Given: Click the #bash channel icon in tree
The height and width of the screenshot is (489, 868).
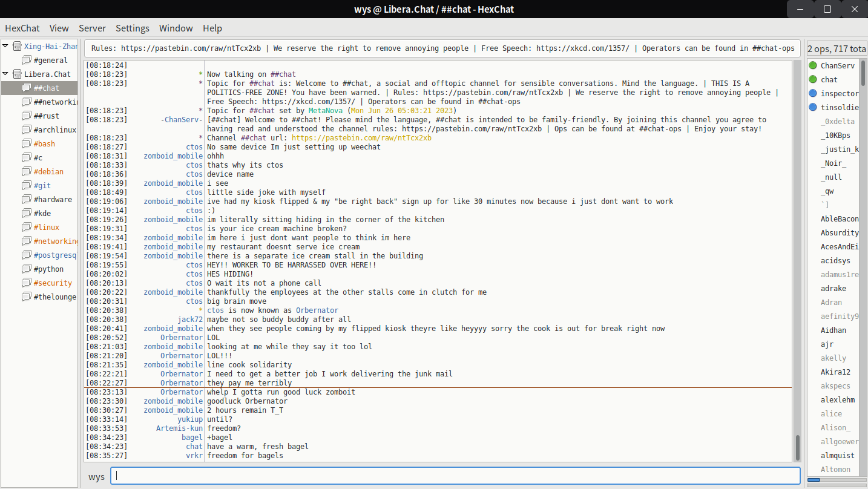Looking at the screenshot, I should coord(27,143).
